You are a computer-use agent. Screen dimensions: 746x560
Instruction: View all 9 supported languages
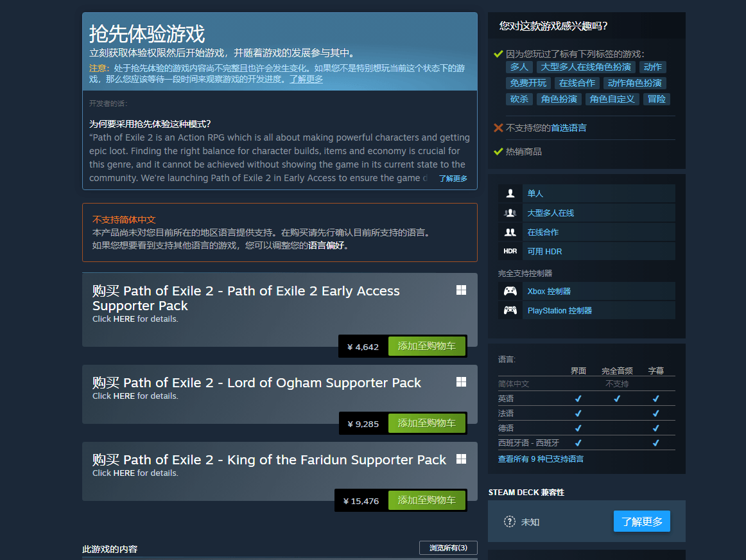[x=541, y=459]
